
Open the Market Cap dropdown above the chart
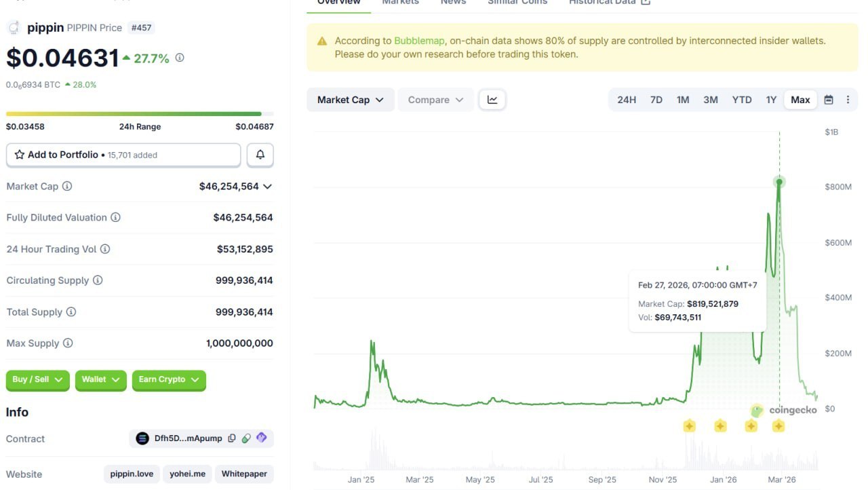pyautogui.click(x=350, y=99)
